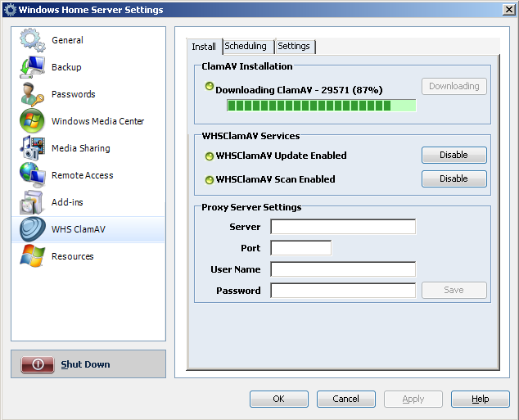
Task: Click into the proxy Port field
Action: click(x=300, y=248)
